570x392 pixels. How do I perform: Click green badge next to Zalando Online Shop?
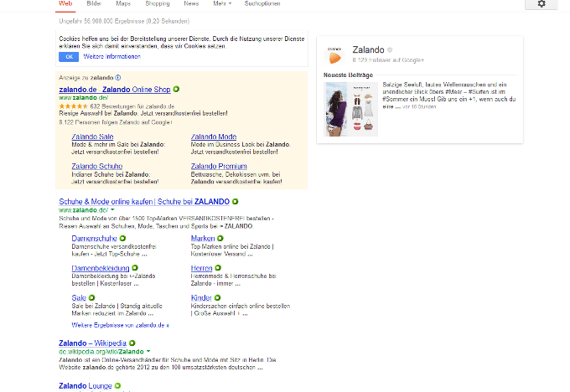pos(177,88)
